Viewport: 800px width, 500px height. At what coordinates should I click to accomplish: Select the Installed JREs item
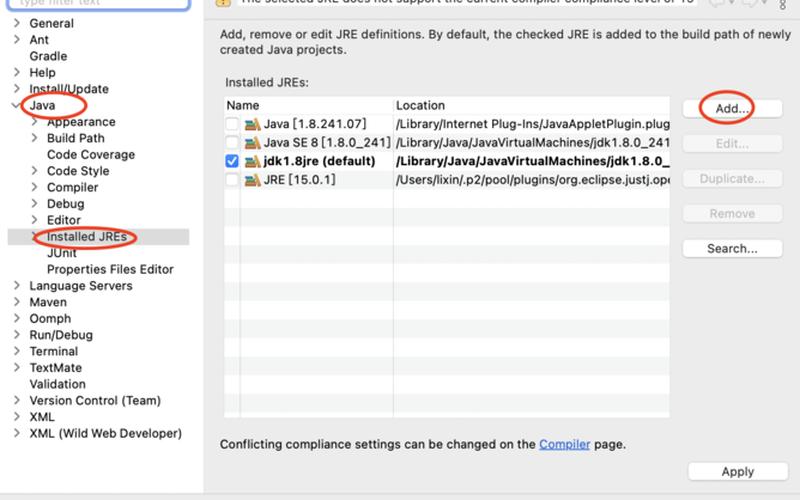tap(86, 236)
